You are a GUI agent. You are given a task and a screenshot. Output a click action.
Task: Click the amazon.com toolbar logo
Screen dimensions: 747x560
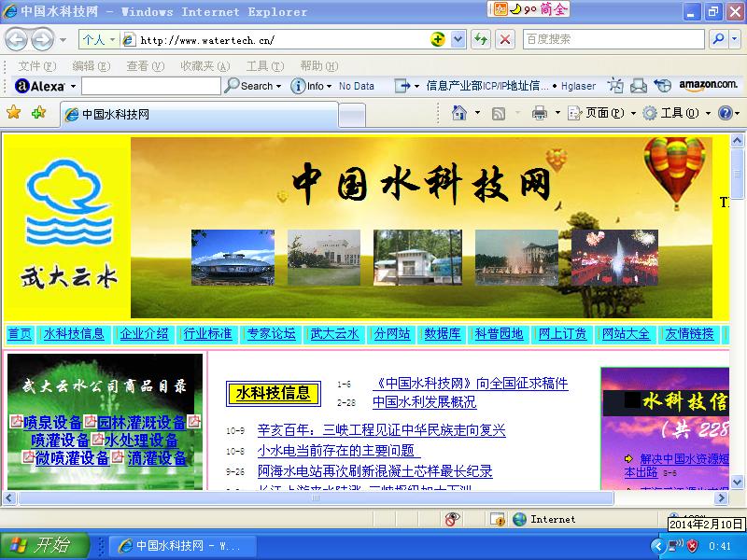tap(708, 85)
